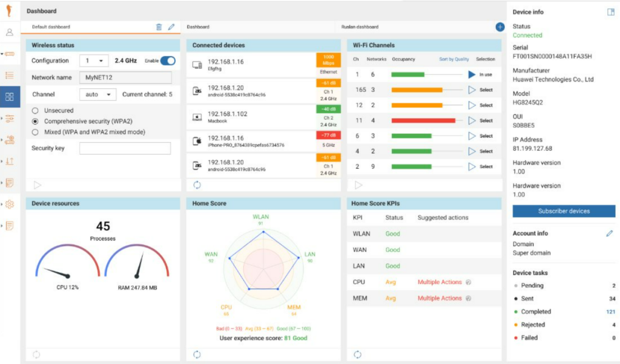
Task: Select the Unsecured radio button
Action: (35, 110)
